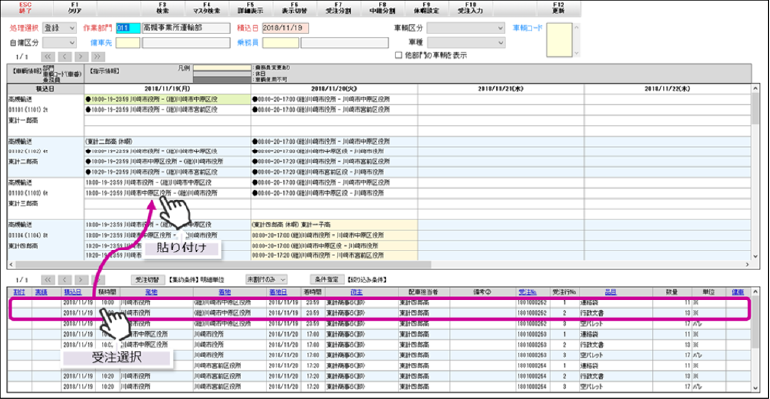Image resolution: width=770 pixels, height=399 pixels.
Task: Click the down arrow of the vehicle grid scrollbar
Action: click(x=755, y=256)
